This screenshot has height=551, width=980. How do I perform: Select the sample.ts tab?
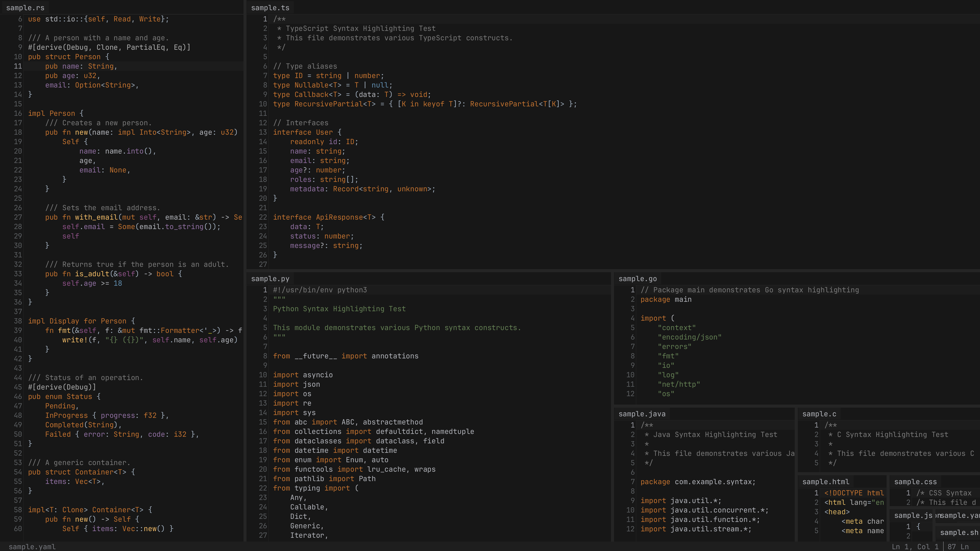point(270,8)
